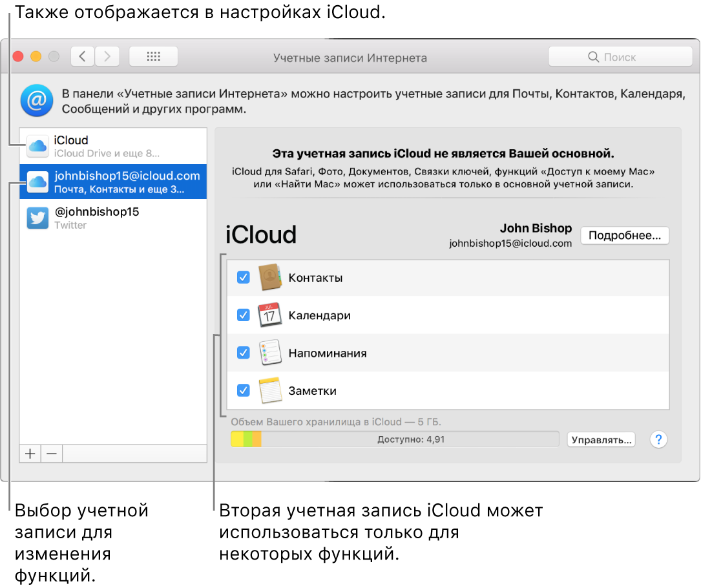Minimize the window with the yellow button
The height and width of the screenshot is (588, 701).
36,57
